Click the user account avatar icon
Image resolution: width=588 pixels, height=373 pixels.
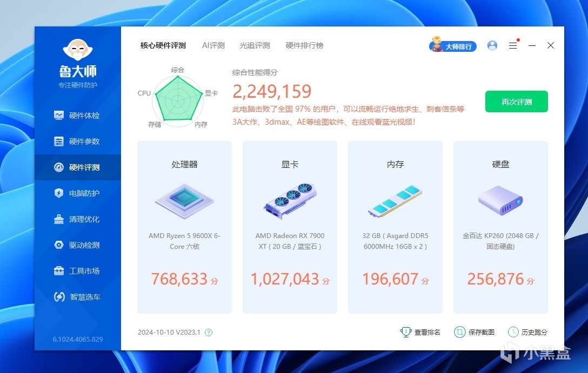tap(492, 45)
